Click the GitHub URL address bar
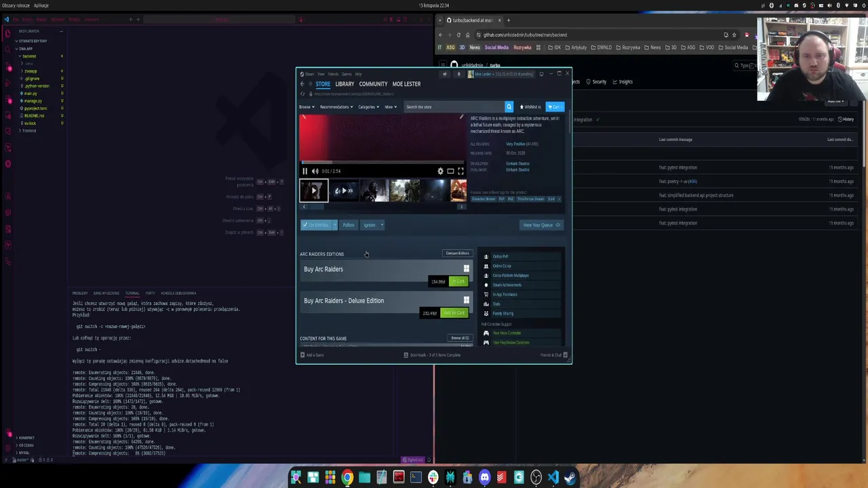The width and height of the screenshot is (868, 488). pyautogui.click(x=597, y=35)
